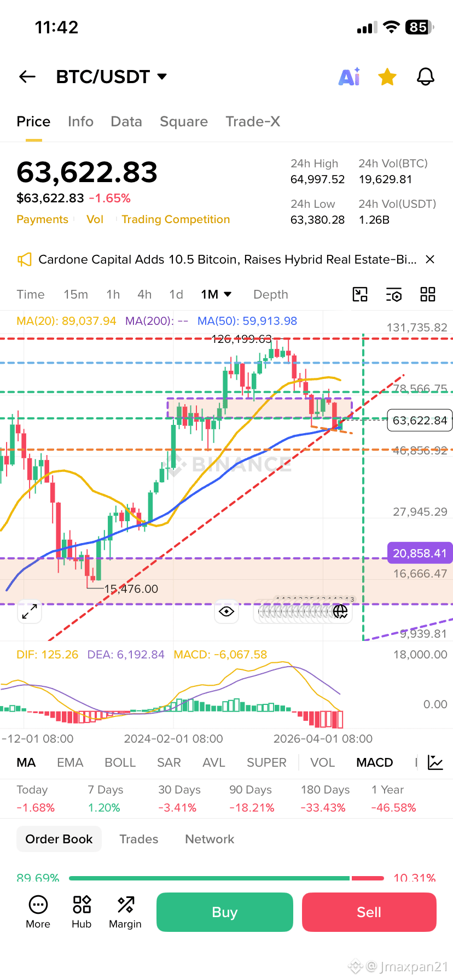The height and width of the screenshot is (980, 453).
Task: Toggle the MACD sub-indicator
Action: 375,762
